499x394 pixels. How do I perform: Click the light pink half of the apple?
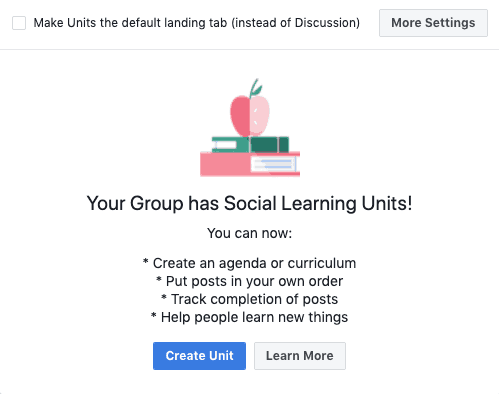[x=260, y=115]
